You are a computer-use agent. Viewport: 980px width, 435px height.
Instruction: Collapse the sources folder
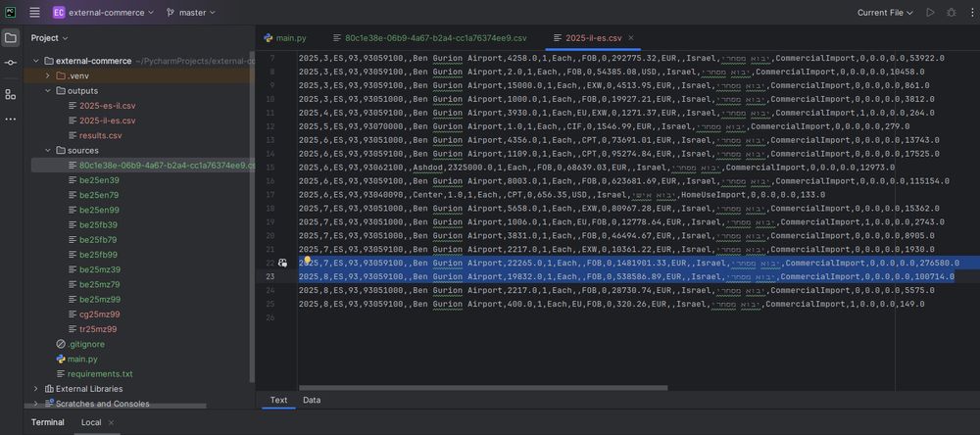tap(47, 151)
